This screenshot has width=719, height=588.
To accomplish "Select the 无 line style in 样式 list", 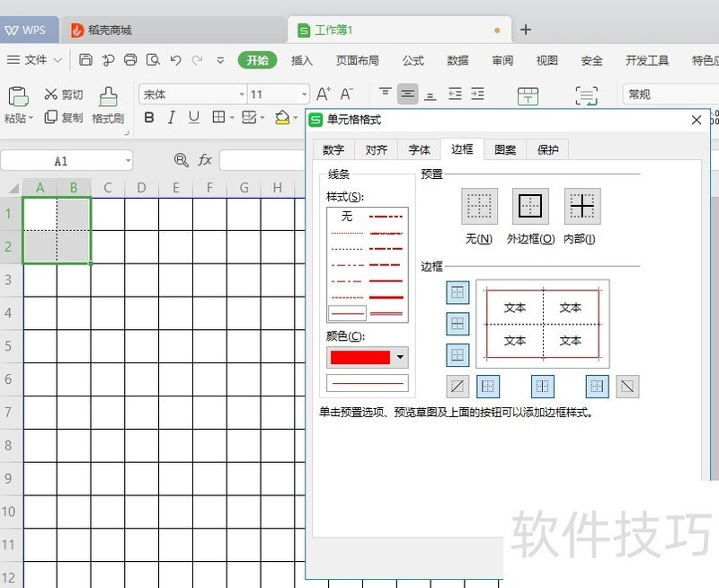I will tap(347, 217).
